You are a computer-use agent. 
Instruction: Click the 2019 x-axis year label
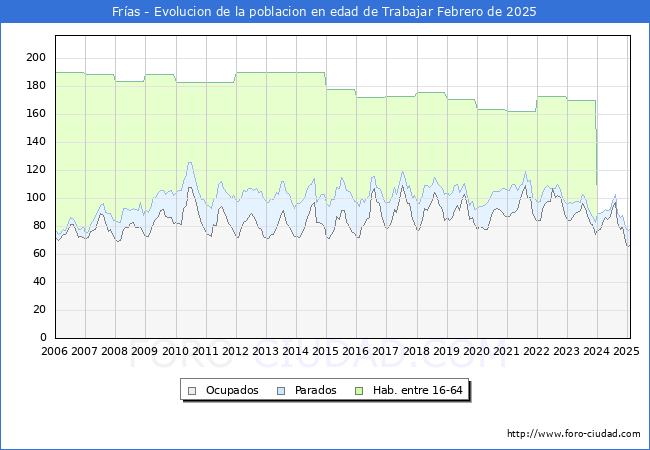[x=446, y=351]
